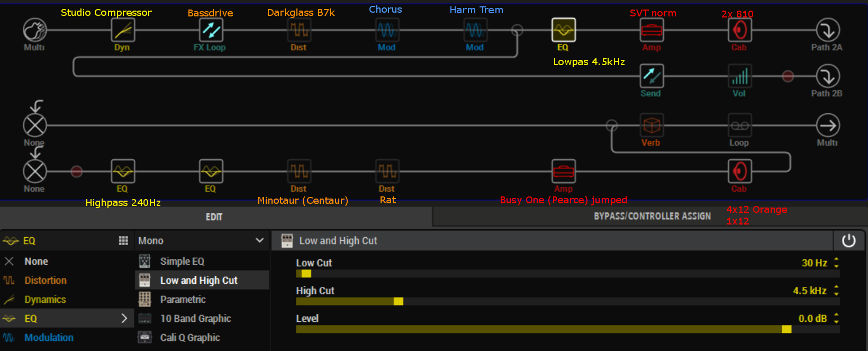Select the Darkglass B7k Dist block
This screenshot has width=868, height=351.
pos(299,30)
